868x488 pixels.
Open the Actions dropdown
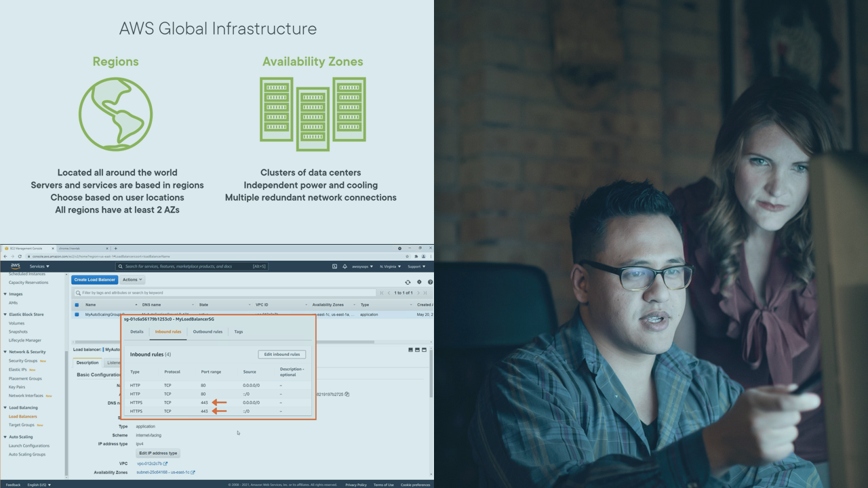132,280
